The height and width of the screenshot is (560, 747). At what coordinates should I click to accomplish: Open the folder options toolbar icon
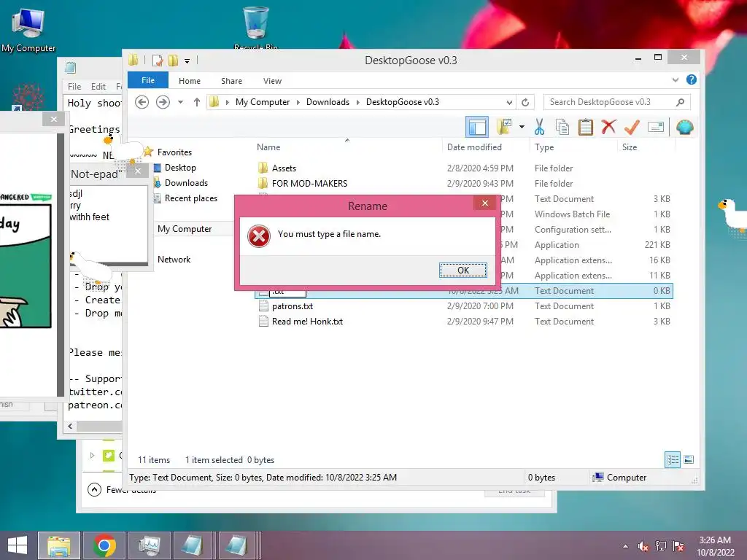click(504, 127)
